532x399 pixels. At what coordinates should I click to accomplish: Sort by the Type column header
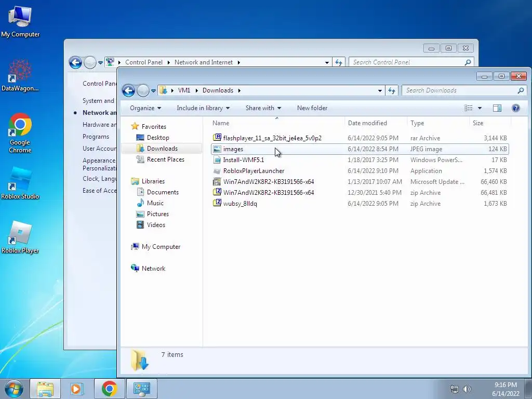(x=438, y=123)
